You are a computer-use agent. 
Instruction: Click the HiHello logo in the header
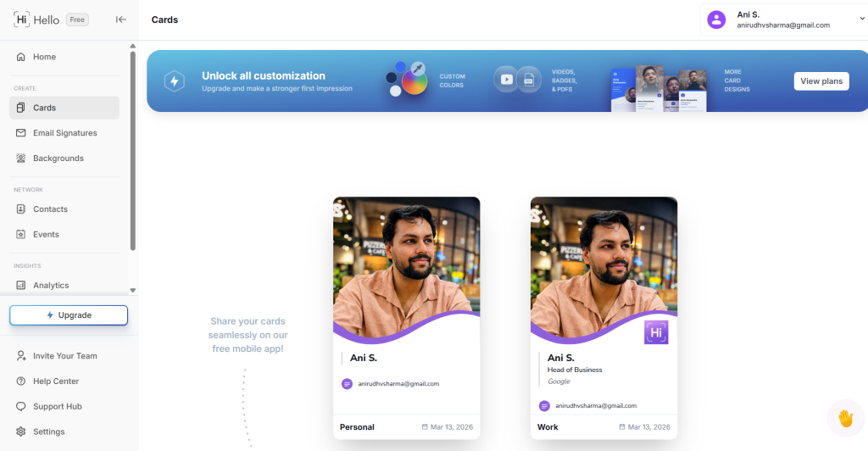(x=36, y=19)
